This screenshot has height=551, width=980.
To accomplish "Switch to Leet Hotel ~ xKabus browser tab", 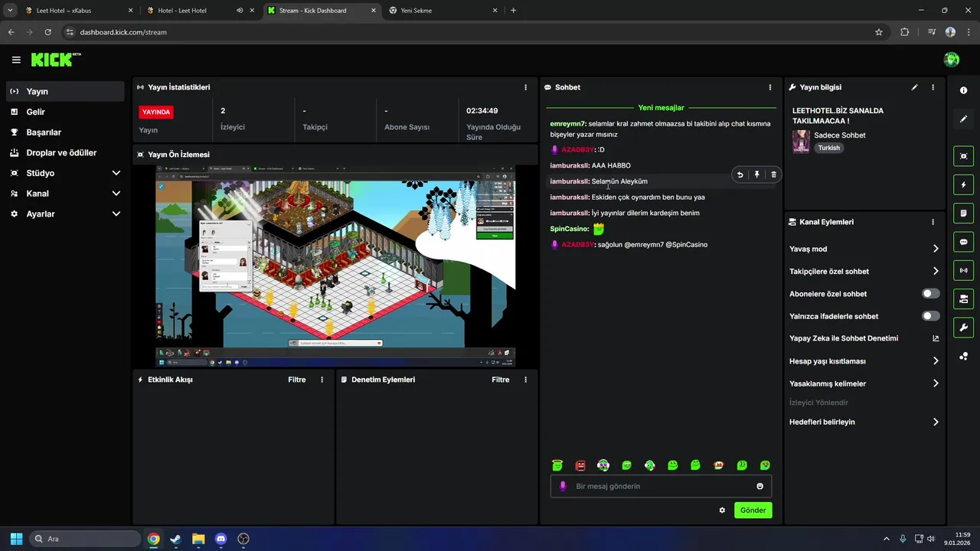I will [x=80, y=11].
